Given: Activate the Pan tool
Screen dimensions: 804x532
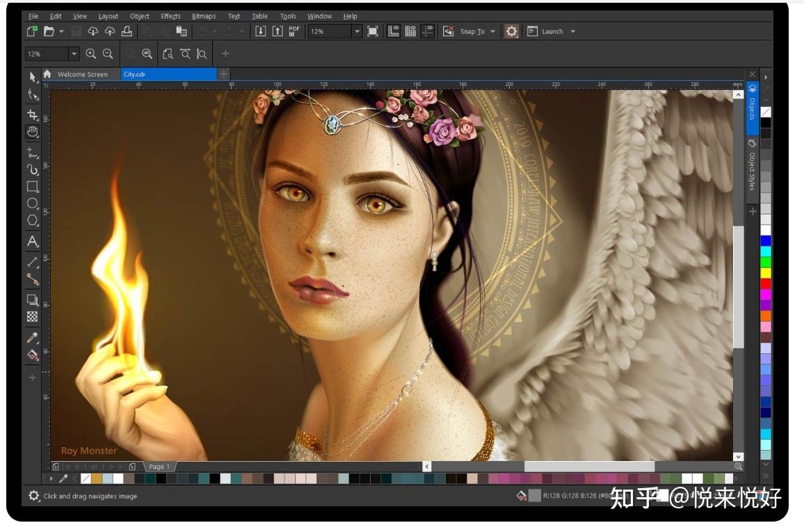Looking at the screenshot, I should click(32, 132).
